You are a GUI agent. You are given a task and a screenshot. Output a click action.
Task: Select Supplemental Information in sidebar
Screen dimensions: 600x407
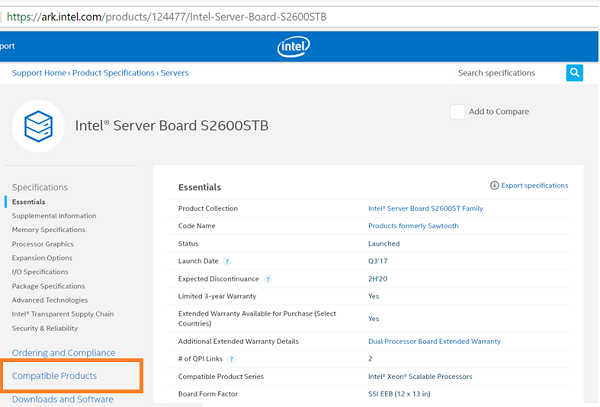[x=54, y=216]
